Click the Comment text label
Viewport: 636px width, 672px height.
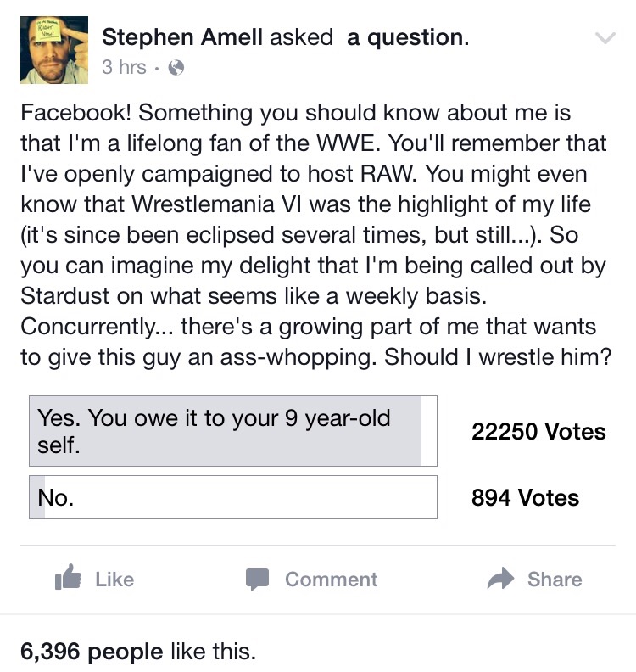coord(331,580)
